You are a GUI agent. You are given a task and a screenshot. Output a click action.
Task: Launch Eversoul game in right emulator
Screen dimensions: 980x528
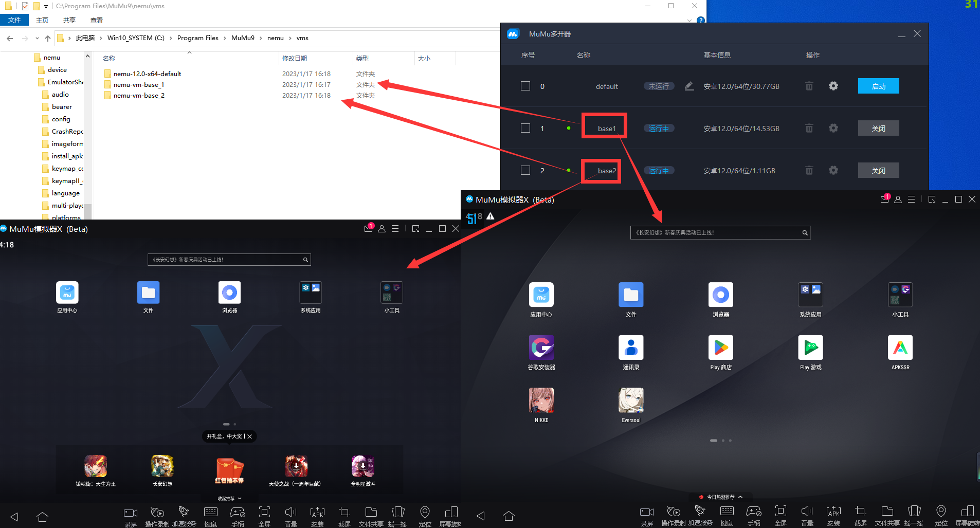pos(631,400)
